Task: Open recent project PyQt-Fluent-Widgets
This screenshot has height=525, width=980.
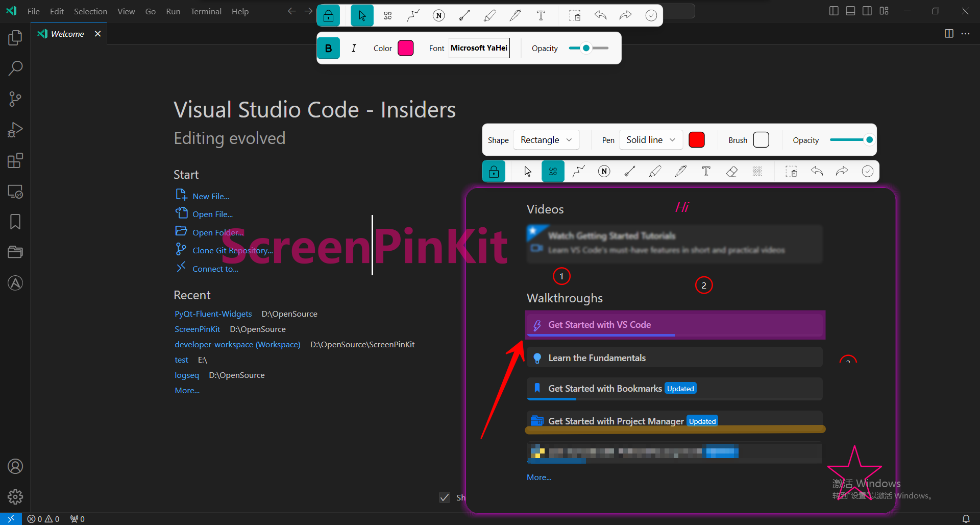Action: tap(213, 314)
